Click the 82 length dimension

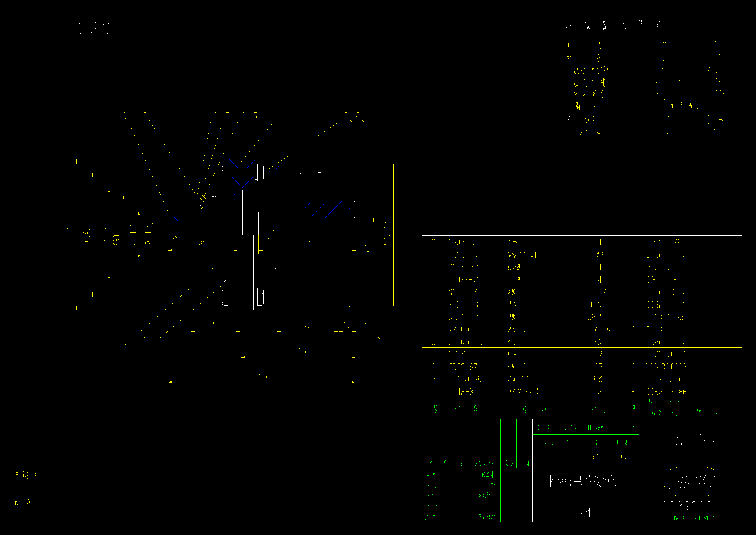pyautogui.click(x=202, y=244)
